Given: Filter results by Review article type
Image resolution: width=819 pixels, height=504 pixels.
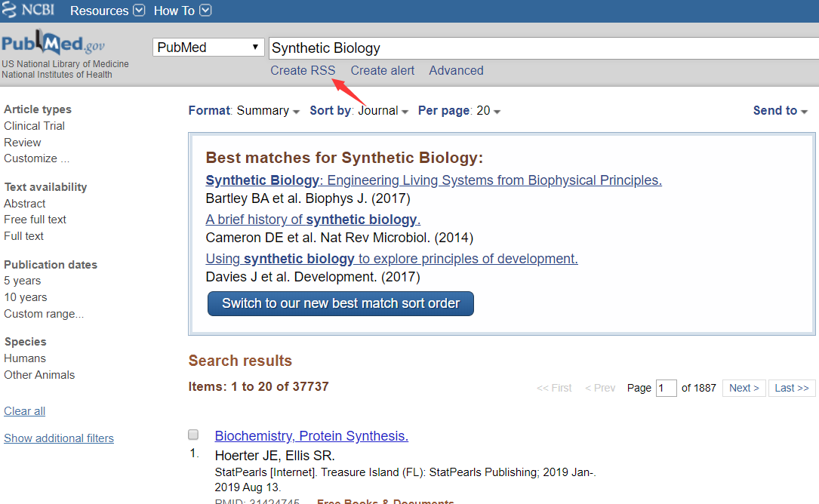Looking at the screenshot, I should click(23, 142).
